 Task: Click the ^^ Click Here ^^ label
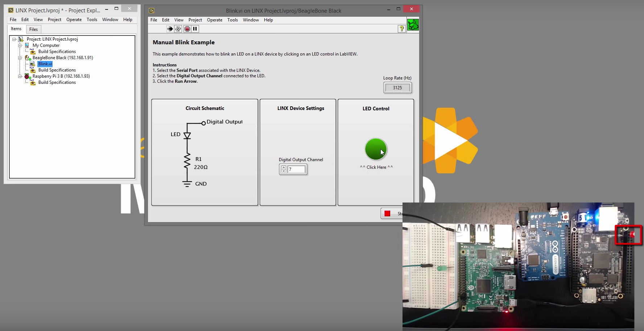376,167
